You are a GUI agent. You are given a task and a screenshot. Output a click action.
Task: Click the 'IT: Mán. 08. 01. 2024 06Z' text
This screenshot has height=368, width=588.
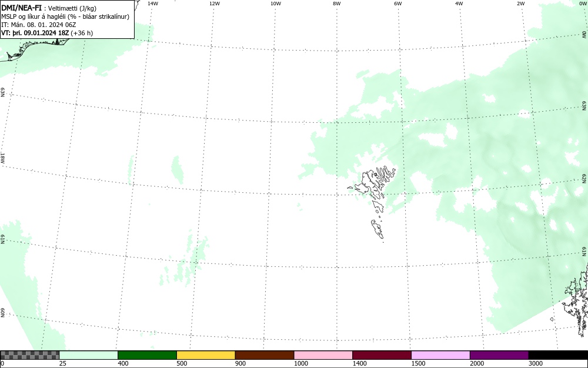39,25
